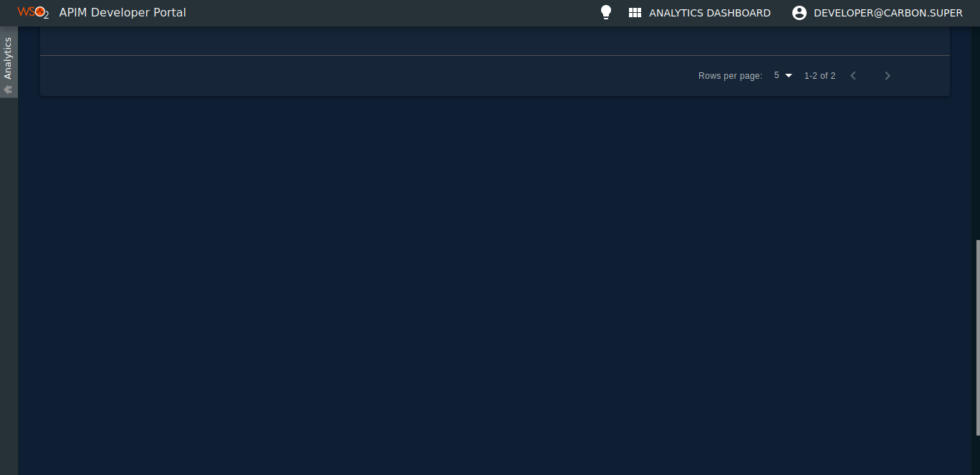Click the user account avatar icon

(x=799, y=13)
